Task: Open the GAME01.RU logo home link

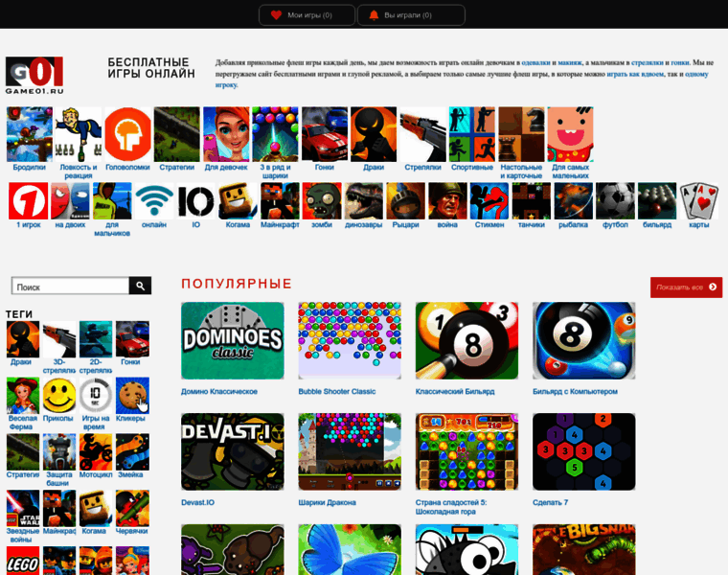Action: coord(34,76)
